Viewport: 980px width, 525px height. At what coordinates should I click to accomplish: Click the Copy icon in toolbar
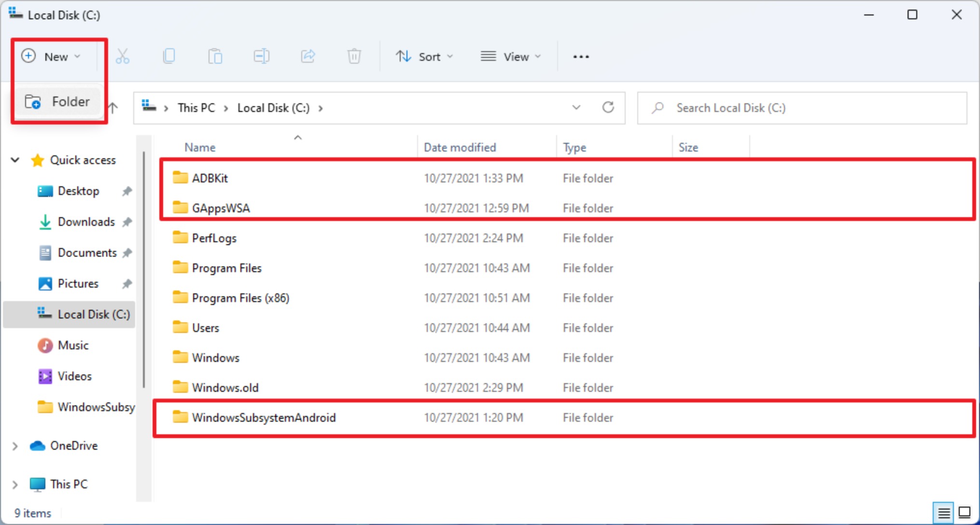pyautogui.click(x=169, y=56)
